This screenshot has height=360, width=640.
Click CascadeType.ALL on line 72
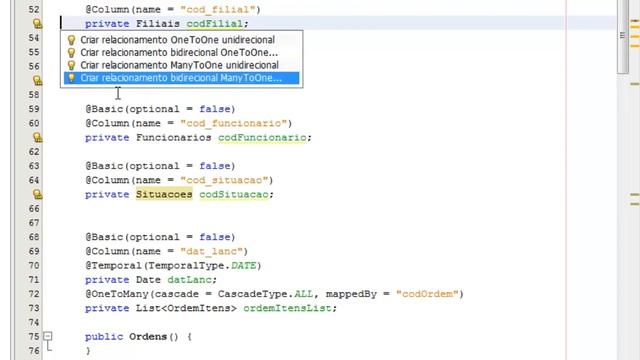click(x=265, y=294)
